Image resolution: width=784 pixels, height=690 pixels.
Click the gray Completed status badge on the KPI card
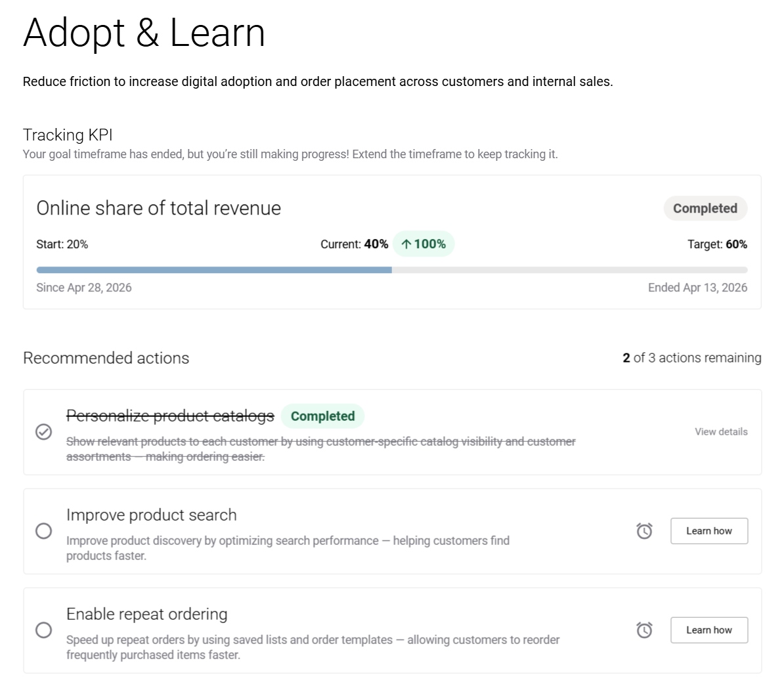coord(705,208)
